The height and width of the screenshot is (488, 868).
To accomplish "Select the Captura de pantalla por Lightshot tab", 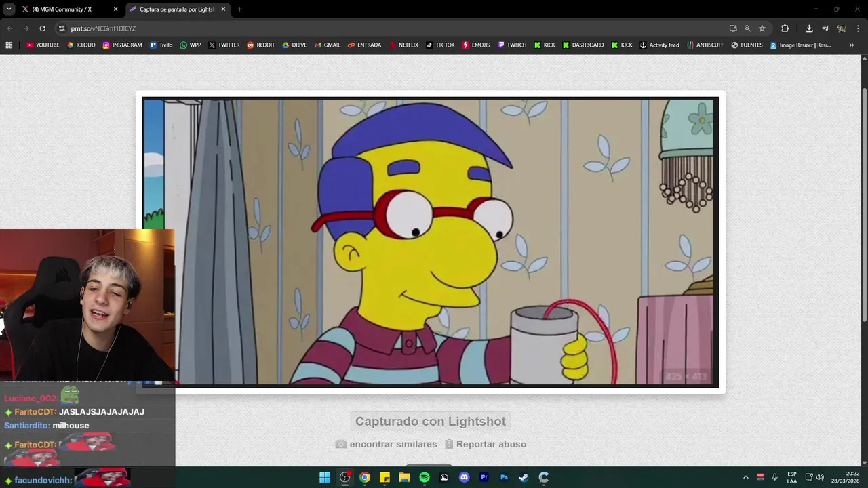I will (176, 9).
